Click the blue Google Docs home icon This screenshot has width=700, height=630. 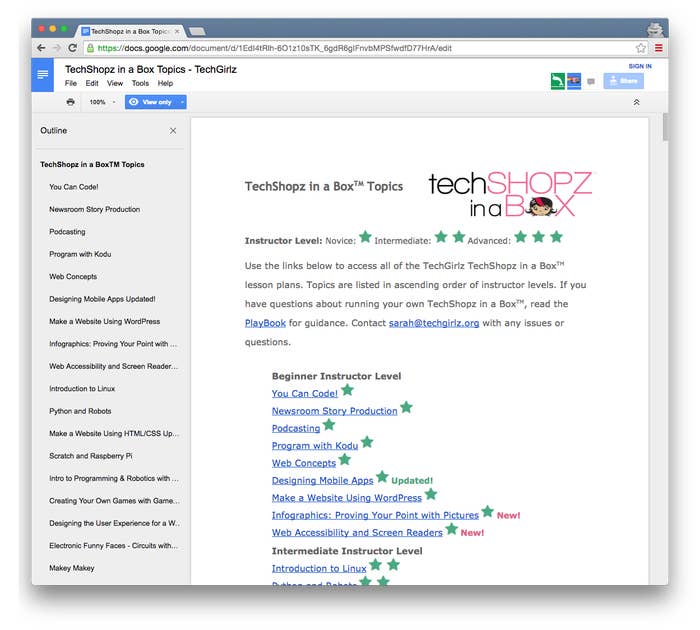[x=42, y=75]
